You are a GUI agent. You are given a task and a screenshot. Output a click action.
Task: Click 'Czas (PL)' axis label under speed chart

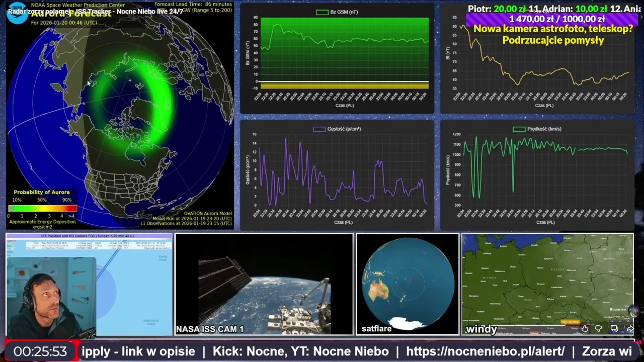(x=545, y=222)
